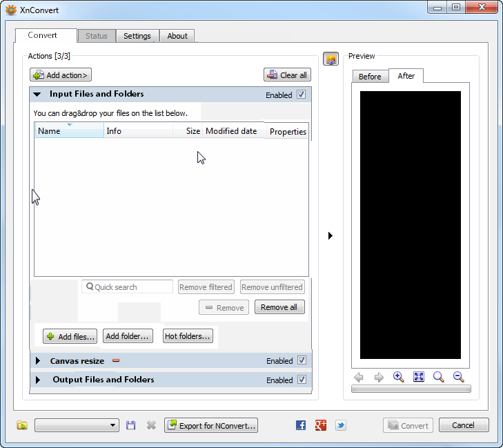
Task: Sort by Modified date column
Action: coord(234,131)
